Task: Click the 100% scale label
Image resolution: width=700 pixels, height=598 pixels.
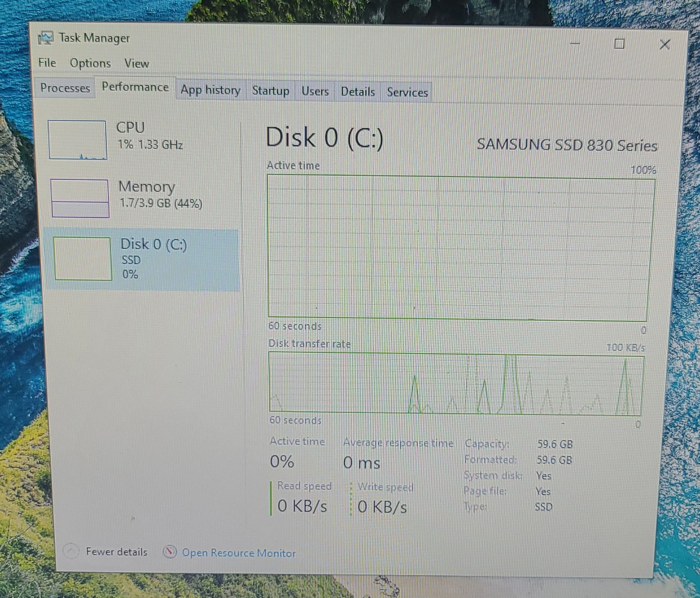Action: (643, 170)
